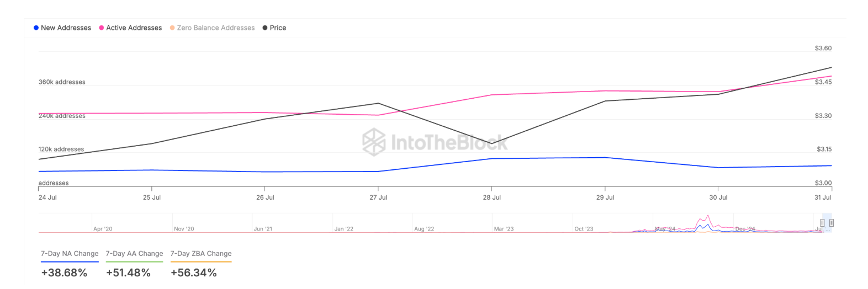The height and width of the screenshot is (289, 868).
Task: Click the IntoTheBlock cube logo watermark
Action: 373,142
